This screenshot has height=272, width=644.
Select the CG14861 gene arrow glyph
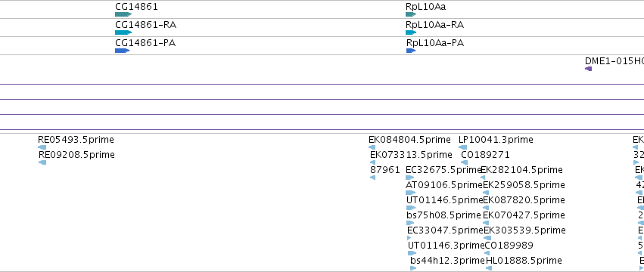coord(123,14)
